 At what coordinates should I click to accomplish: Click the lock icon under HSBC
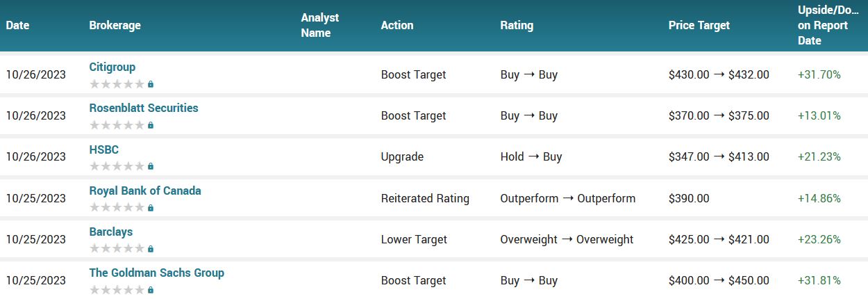[x=151, y=166]
